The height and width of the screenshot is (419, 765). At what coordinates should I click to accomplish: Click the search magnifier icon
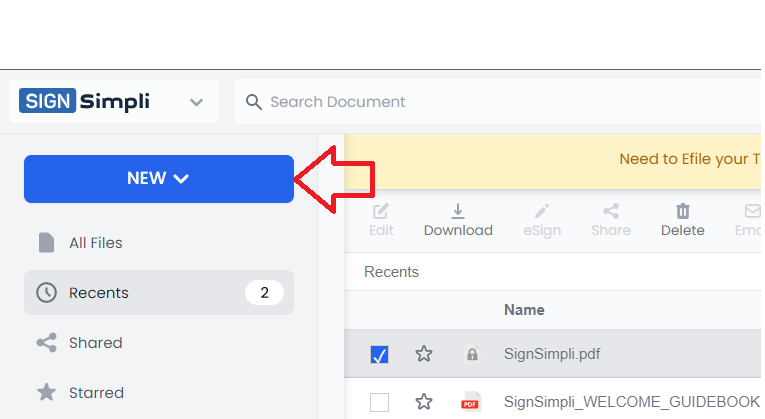pyautogui.click(x=253, y=102)
